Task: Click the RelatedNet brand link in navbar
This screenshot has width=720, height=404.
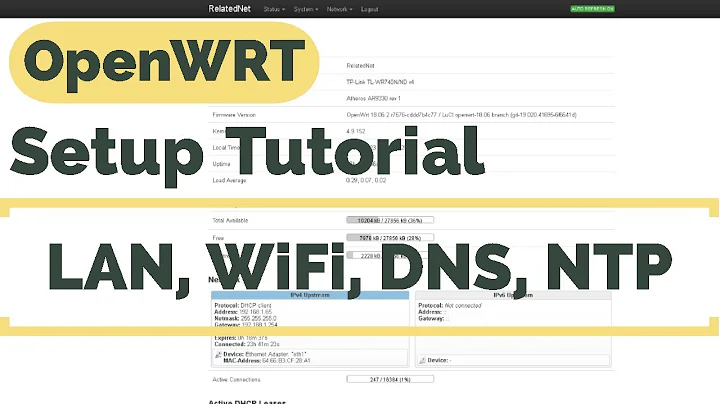Action: [x=229, y=9]
